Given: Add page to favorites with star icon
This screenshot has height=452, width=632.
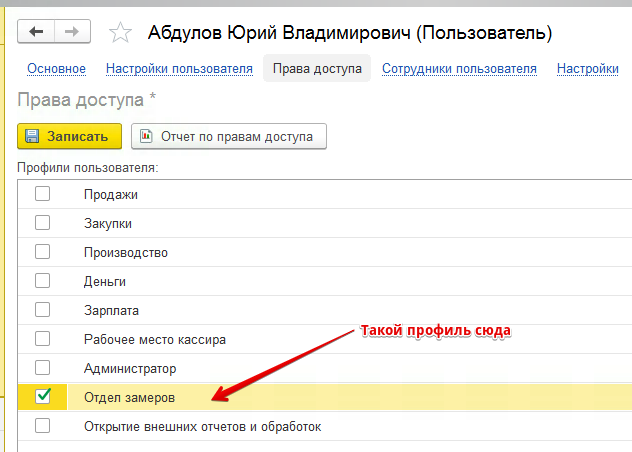Looking at the screenshot, I should click(120, 33).
